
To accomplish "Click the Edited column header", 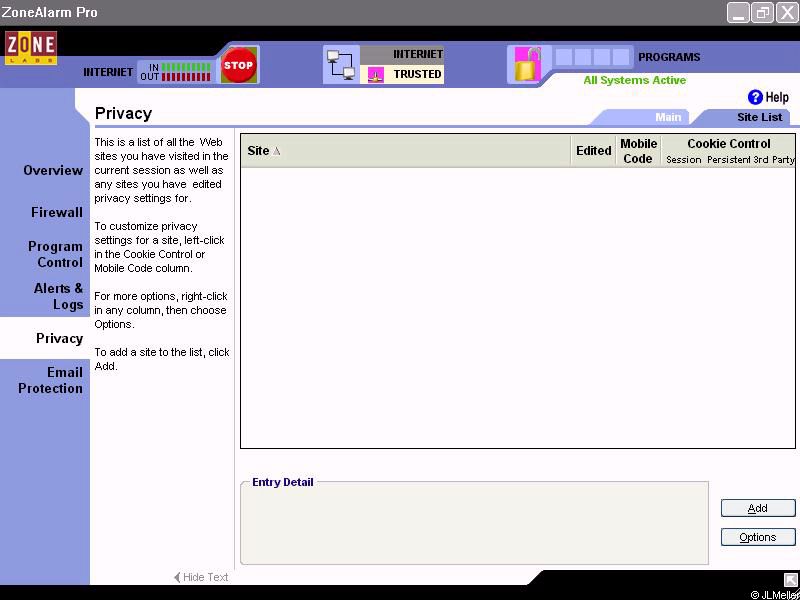I will pyautogui.click(x=593, y=151).
